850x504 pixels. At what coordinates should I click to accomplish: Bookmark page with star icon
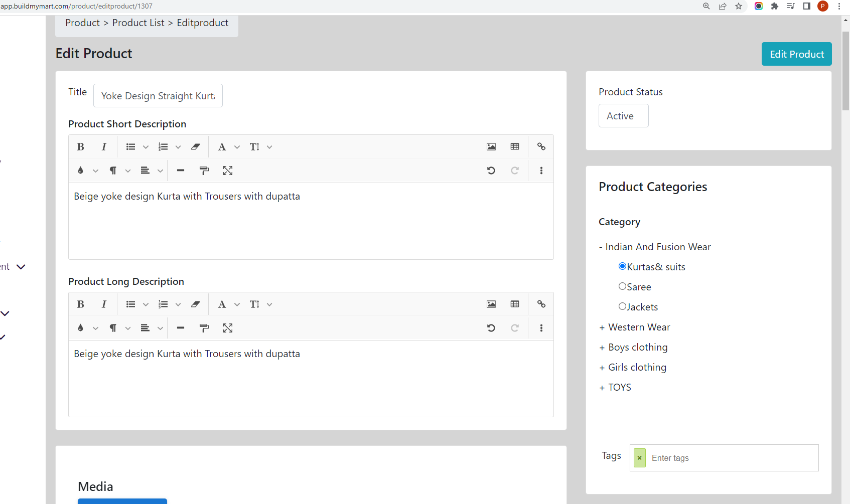pyautogui.click(x=739, y=6)
